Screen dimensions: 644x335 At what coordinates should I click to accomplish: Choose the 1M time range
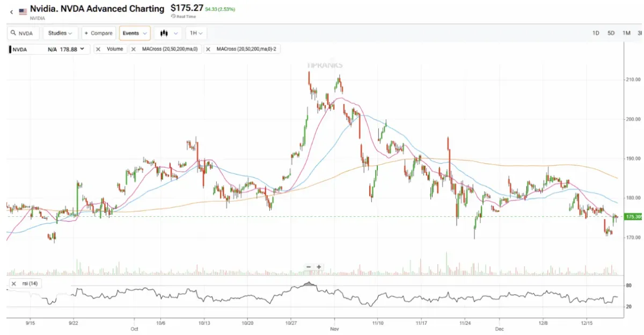(x=626, y=33)
